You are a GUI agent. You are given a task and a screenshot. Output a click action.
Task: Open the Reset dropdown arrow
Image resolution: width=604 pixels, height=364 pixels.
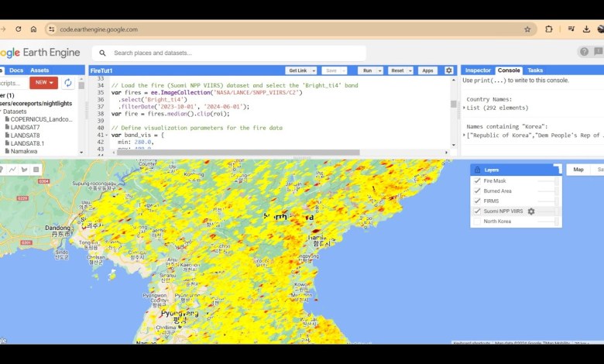410,70
